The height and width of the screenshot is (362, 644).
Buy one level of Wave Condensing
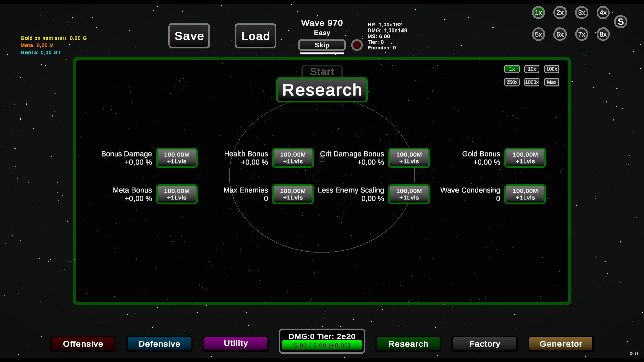[x=525, y=194]
